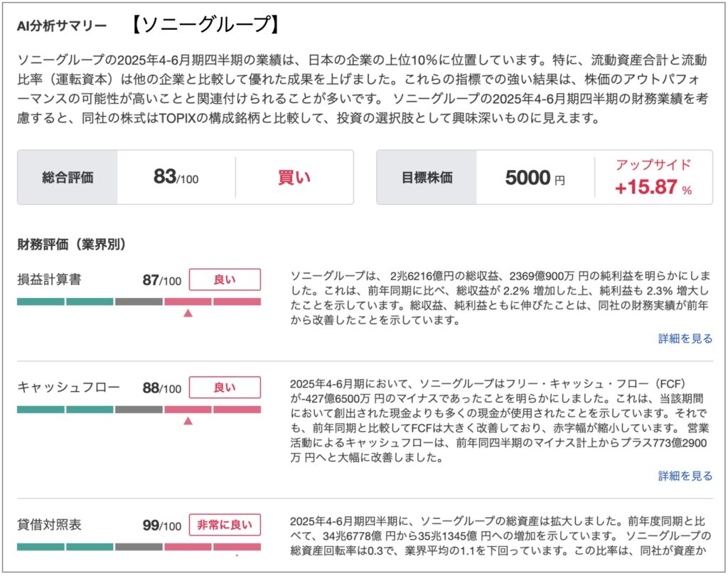The image size is (728, 576).
Task: Click the 【ソニーグループ】 title
Action: click(x=205, y=24)
